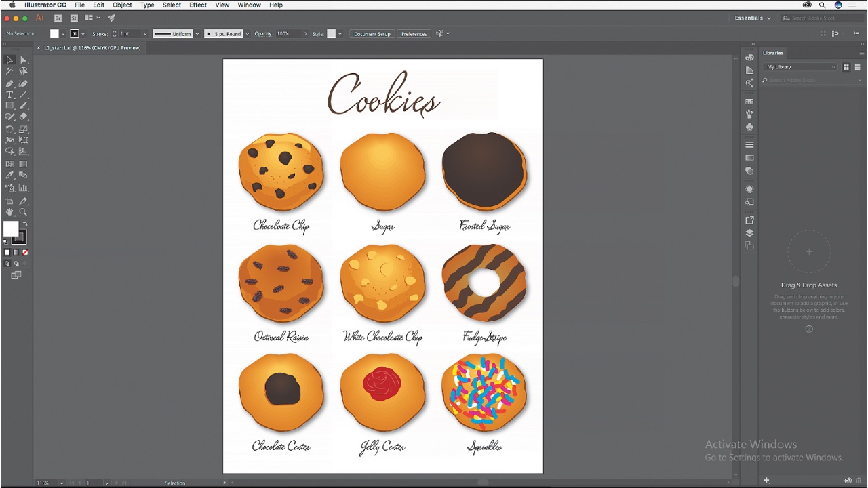Open the Uniform stroke profile dropdown
This screenshot has height=488, width=868.
[197, 33]
